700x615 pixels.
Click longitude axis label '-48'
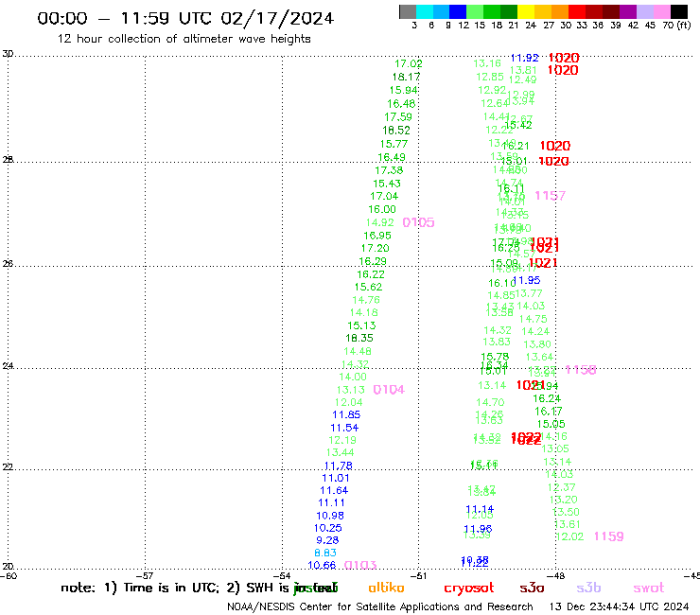556,576
